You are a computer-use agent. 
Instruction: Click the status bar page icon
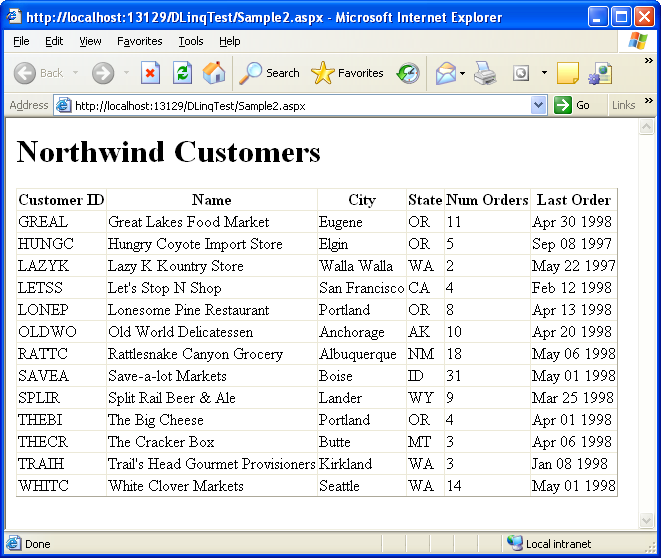coord(13,543)
